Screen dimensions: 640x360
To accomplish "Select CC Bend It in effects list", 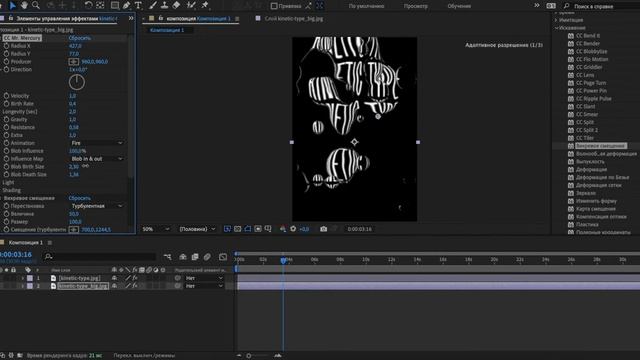I will pos(588,36).
